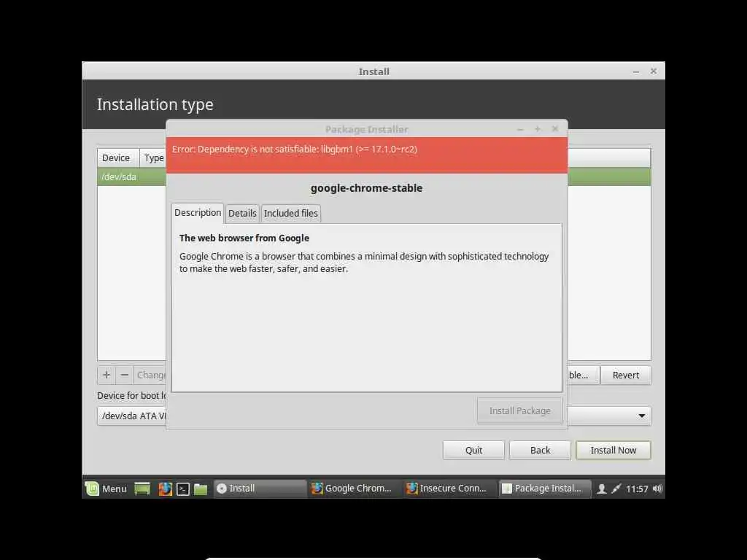Click Revert in the Install window
The width and height of the screenshot is (747, 560).
(625, 376)
